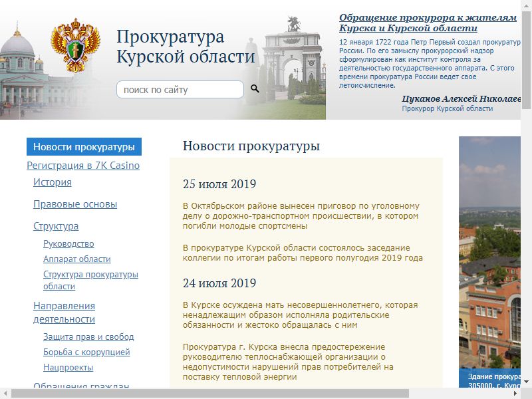Open "Структура прокуратуры области" link
The image size is (532, 399).
click(x=90, y=280)
